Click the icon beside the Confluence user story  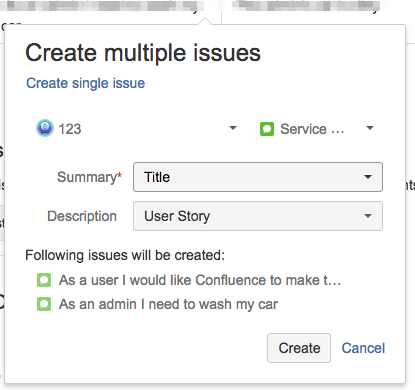[x=44, y=280]
